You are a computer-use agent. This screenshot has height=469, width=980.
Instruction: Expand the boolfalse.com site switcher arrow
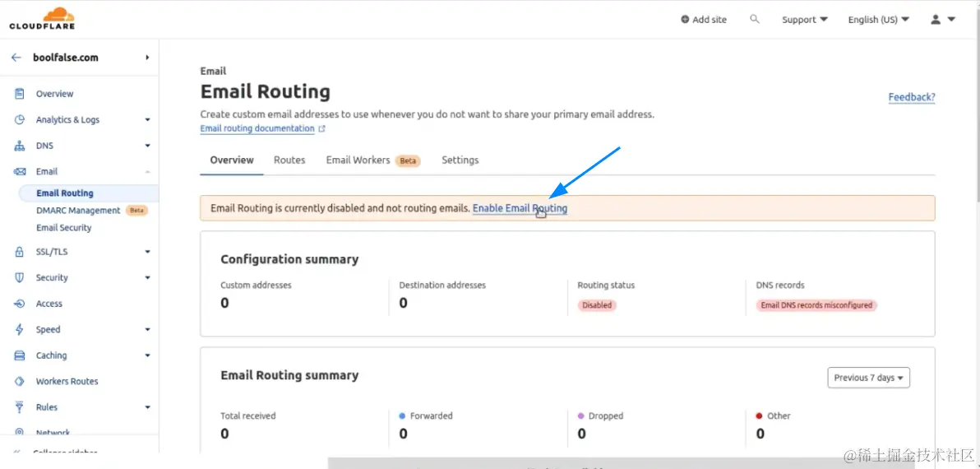click(x=147, y=58)
